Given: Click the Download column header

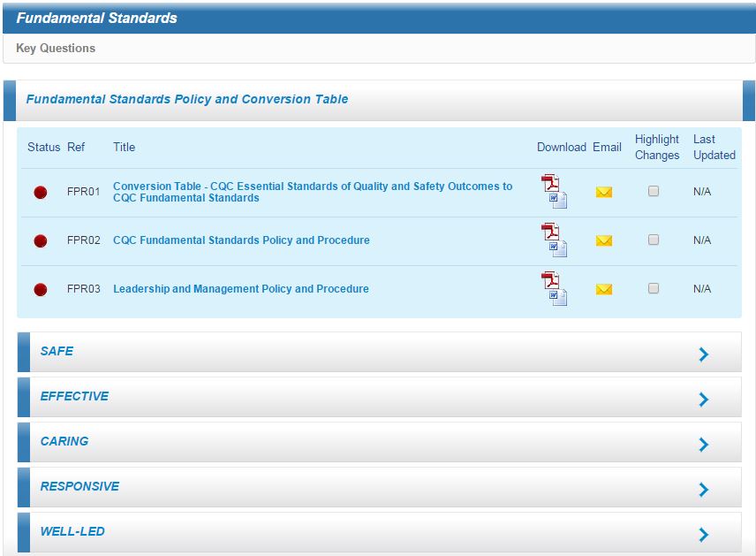Looking at the screenshot, I should pos(562,148).
